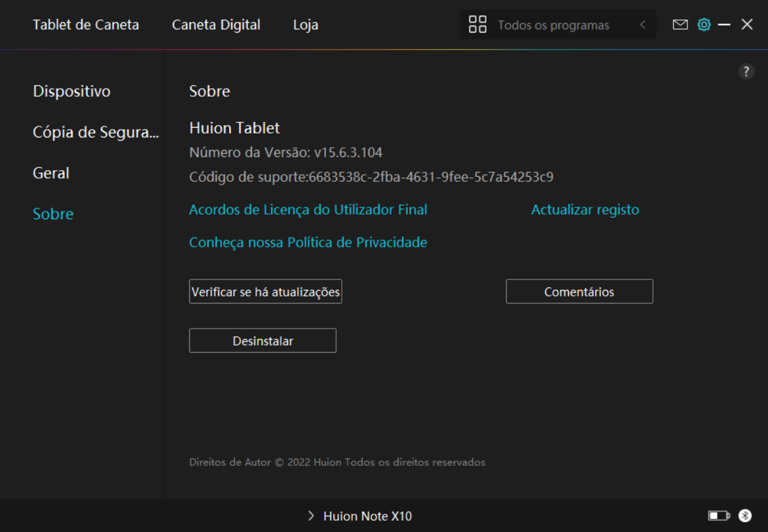768x532 pixels.
Task: Click the Bluetooth connection icon
Action: 745,516
